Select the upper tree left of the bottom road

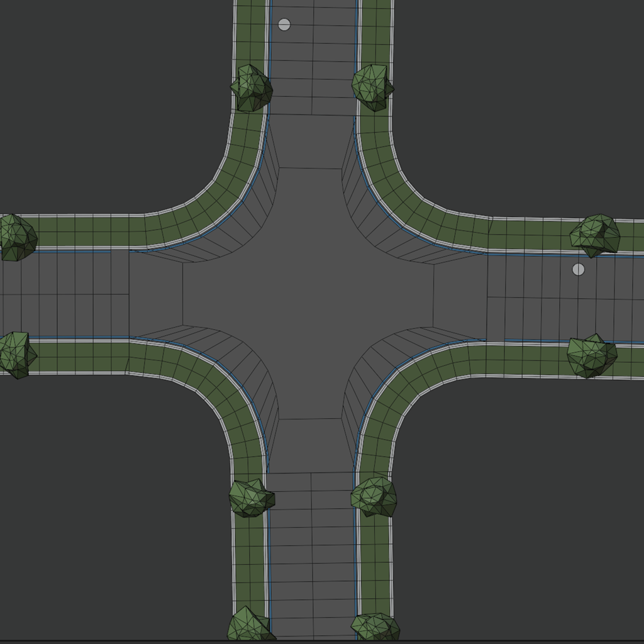(251, 497)
